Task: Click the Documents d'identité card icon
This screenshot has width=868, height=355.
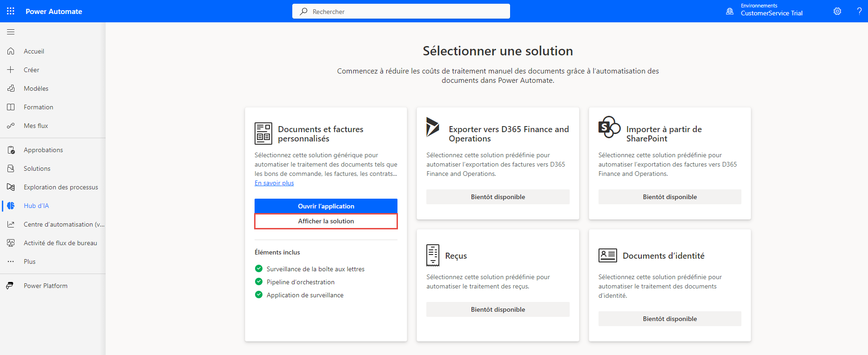Action: (608, 255)
